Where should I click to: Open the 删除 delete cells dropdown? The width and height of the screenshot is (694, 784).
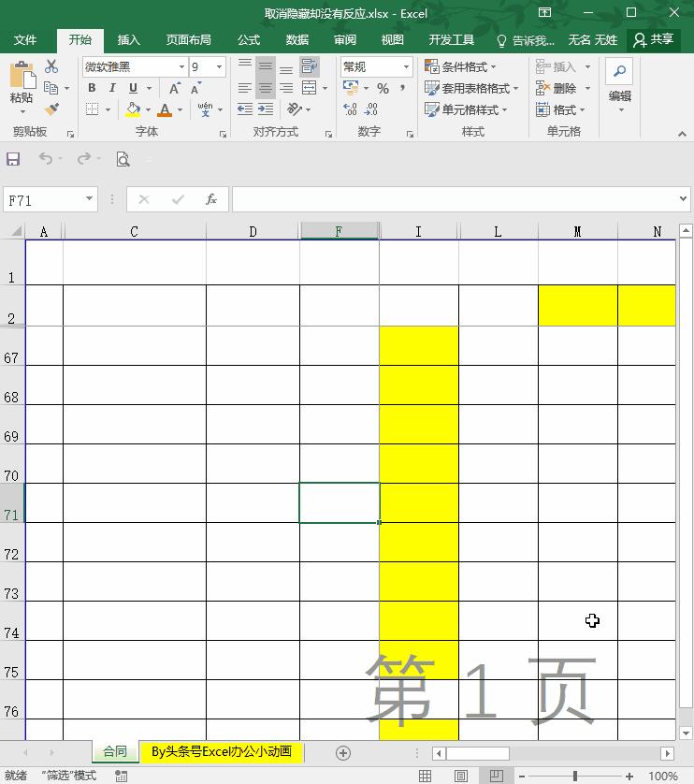pos(587,89)
